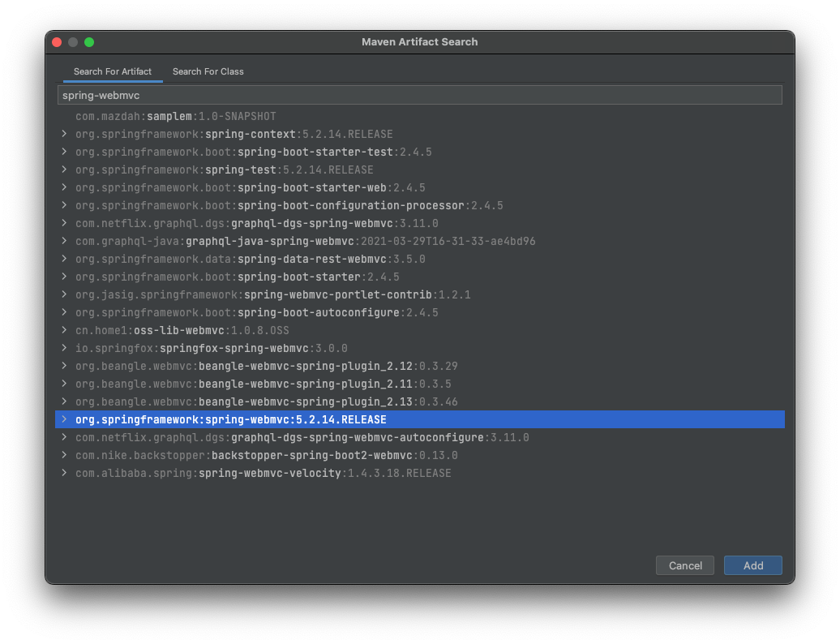
Task: Select Search For Artifact tab
Action: pos(113,71)
